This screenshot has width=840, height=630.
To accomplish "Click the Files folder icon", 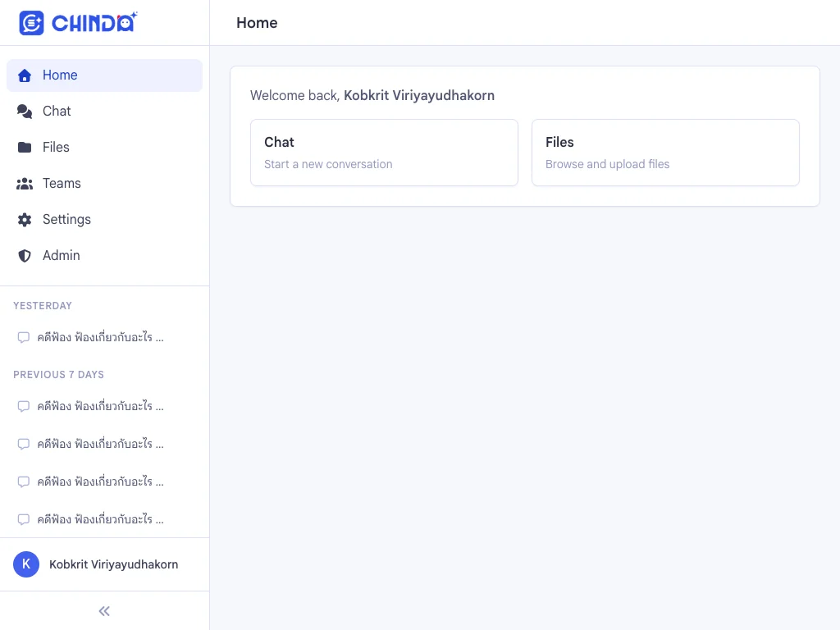I will click(25, 147).
